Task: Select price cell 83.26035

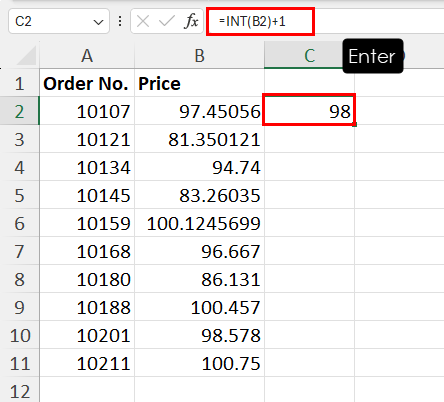Action: click(x=199, y=195)
